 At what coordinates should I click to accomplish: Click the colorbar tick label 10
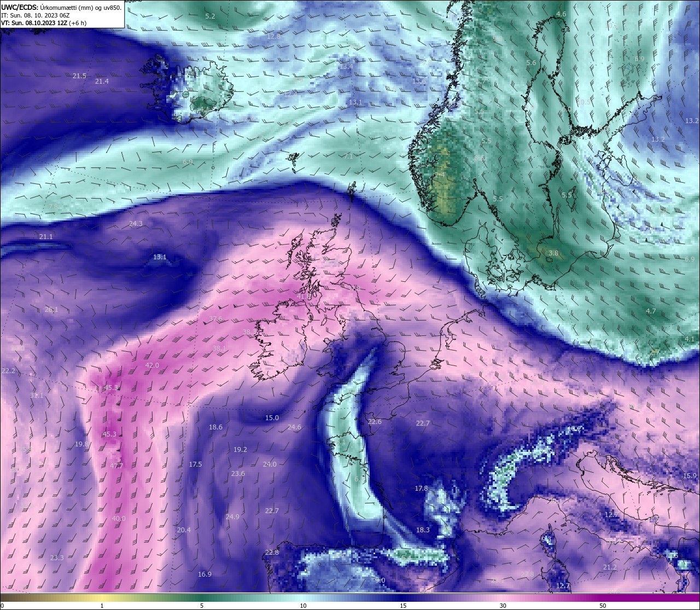coord(303,606)
